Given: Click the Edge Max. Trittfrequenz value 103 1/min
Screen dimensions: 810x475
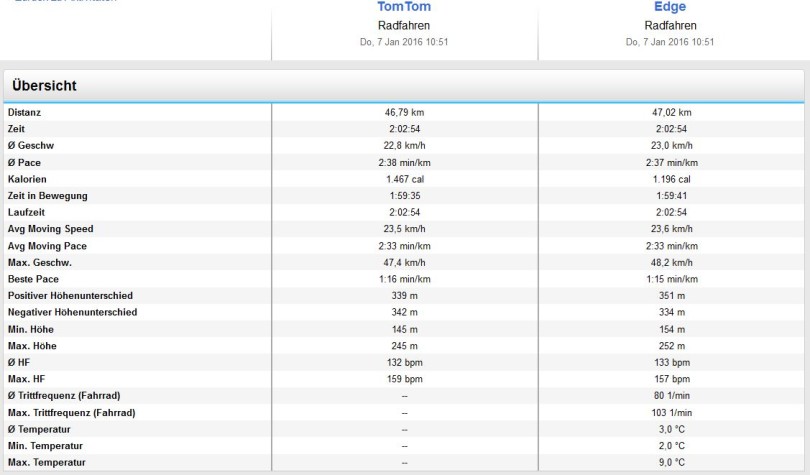Looking at the screenshot, I should coord(670,412).
